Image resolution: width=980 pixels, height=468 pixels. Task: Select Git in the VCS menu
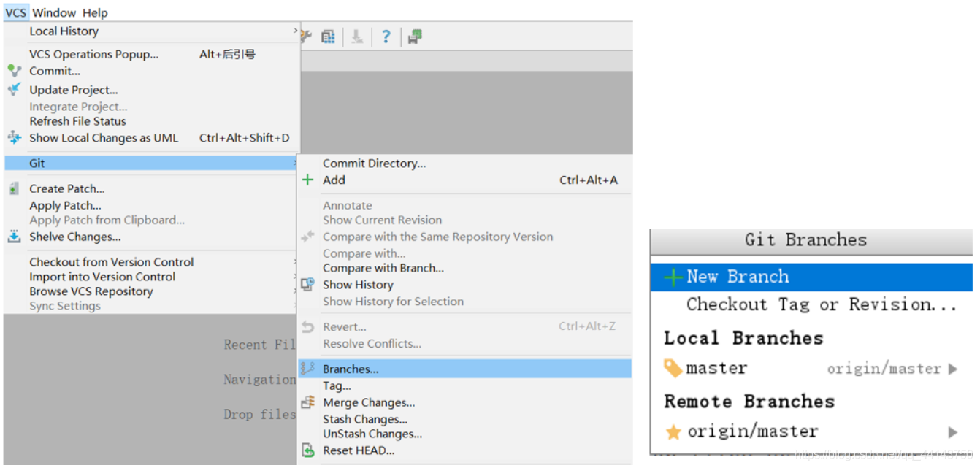151,163
